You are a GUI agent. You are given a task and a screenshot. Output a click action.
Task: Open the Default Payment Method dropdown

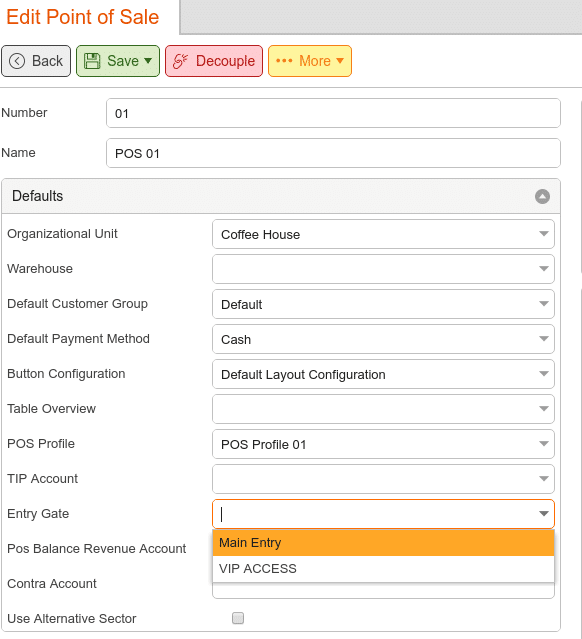(543, 339)
